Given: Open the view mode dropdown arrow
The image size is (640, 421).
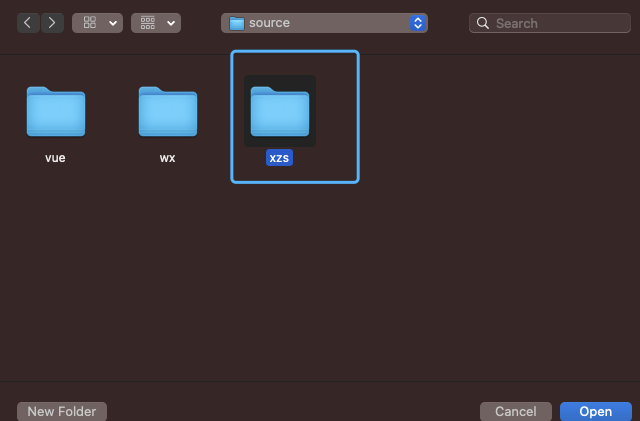Looking at the screenshot, I should [113, 23].
